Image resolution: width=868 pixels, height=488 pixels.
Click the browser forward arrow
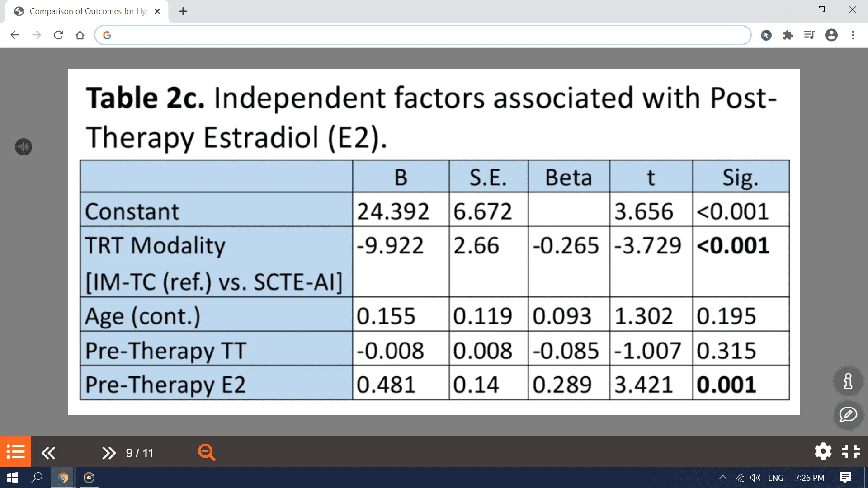(37, 35)
